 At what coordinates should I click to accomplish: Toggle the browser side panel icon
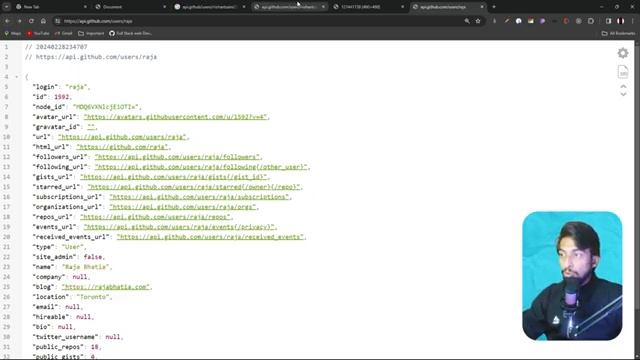pos(609,21)
